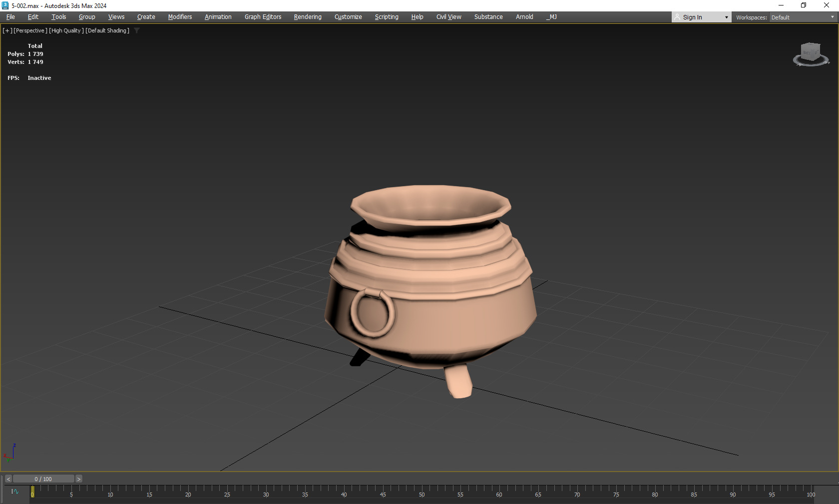
Task: Open the Civil View menu
Action: point(449,17)
